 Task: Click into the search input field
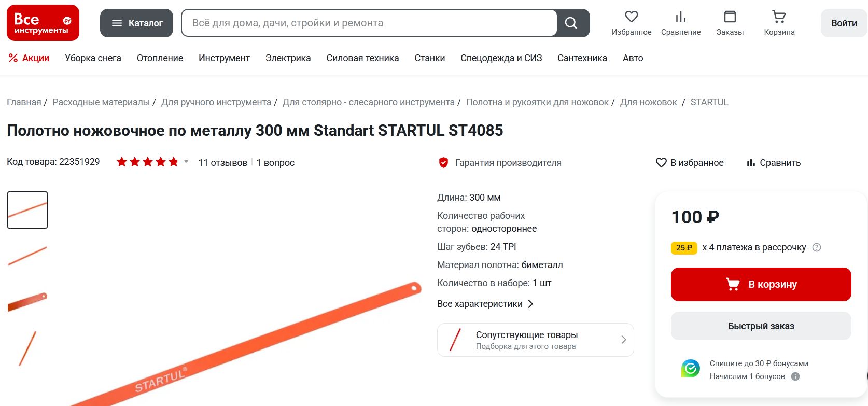coord(369,23)
